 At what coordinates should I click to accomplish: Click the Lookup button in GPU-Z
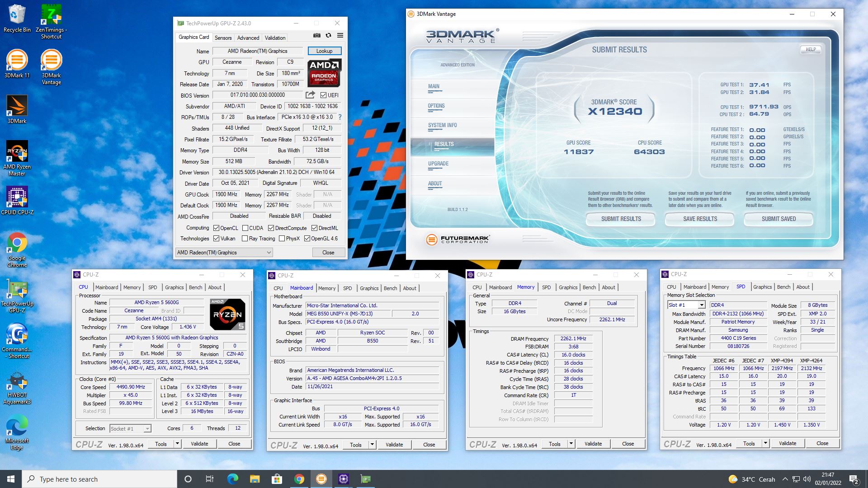point(324,51)
